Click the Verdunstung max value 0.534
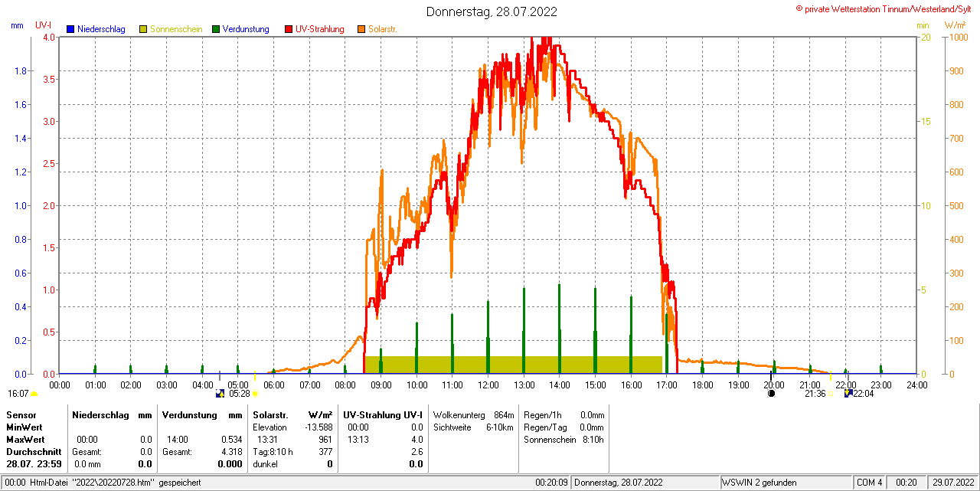This screenshot has width=980, height=491. click(231, 439)
